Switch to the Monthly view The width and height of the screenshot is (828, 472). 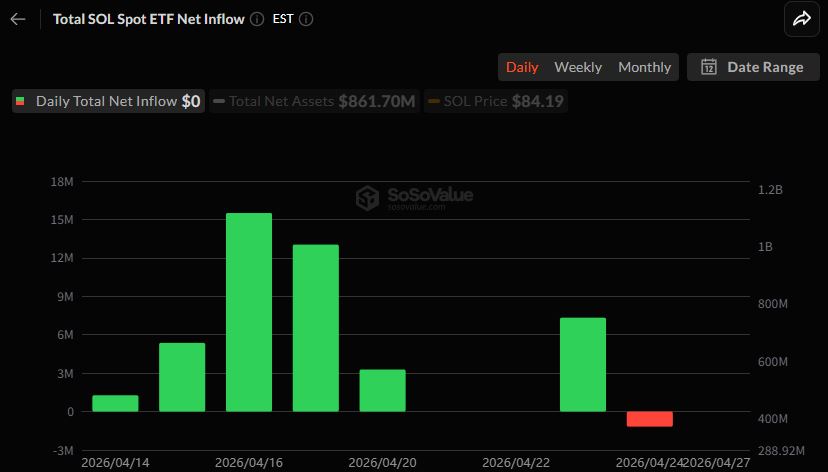644,67
